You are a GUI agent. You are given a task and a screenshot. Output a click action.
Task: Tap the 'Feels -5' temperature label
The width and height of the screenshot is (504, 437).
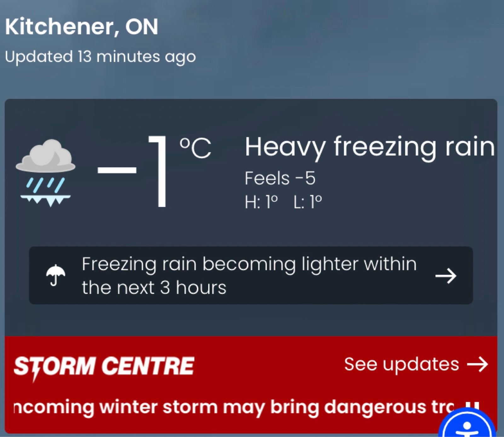(x=280, y=178)
